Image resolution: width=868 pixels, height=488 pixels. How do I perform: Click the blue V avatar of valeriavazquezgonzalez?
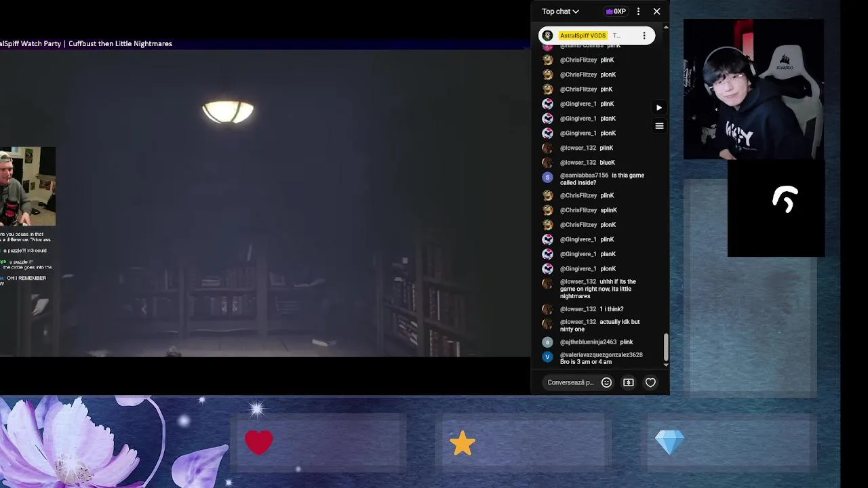point(548,357)
